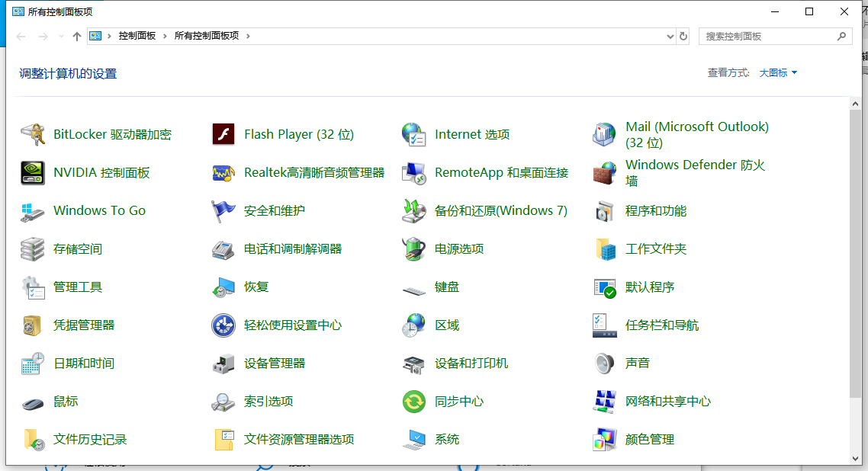
Task: Go up one level with up arrow
Action: coord(76,36)
